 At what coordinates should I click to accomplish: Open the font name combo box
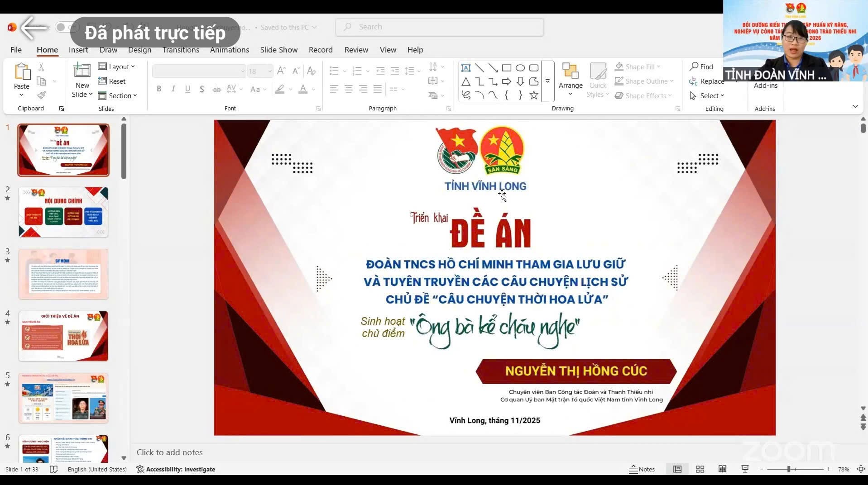tap(199, 71)
